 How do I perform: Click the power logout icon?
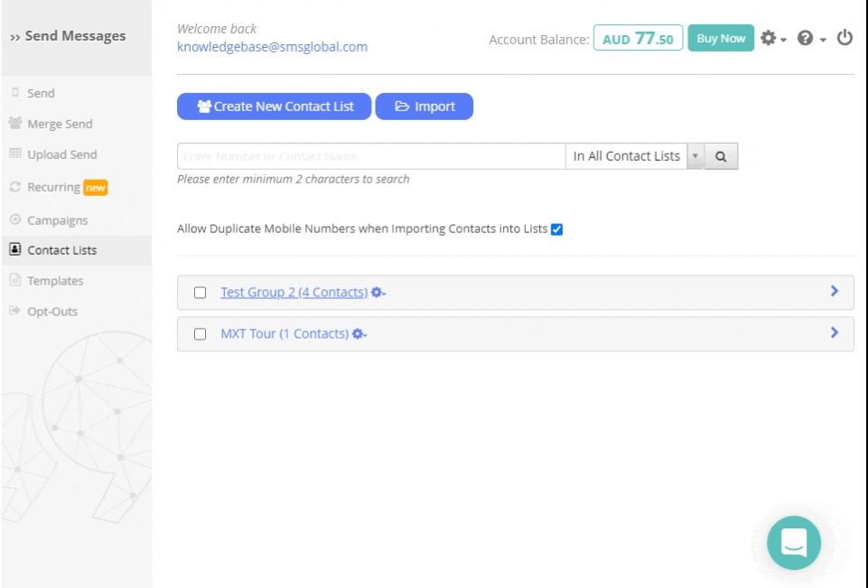tap(845, 38)
